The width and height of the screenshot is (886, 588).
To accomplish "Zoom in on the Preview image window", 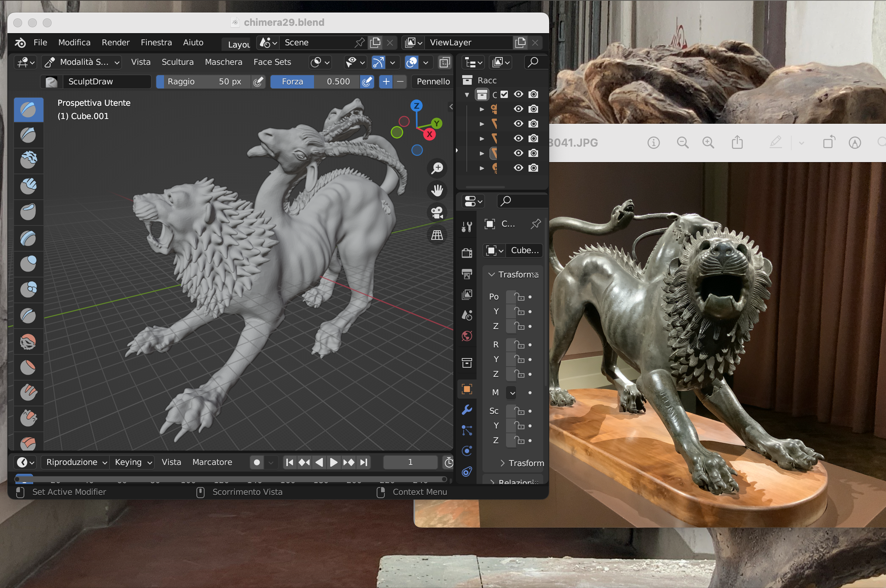I will coord(708,143).
